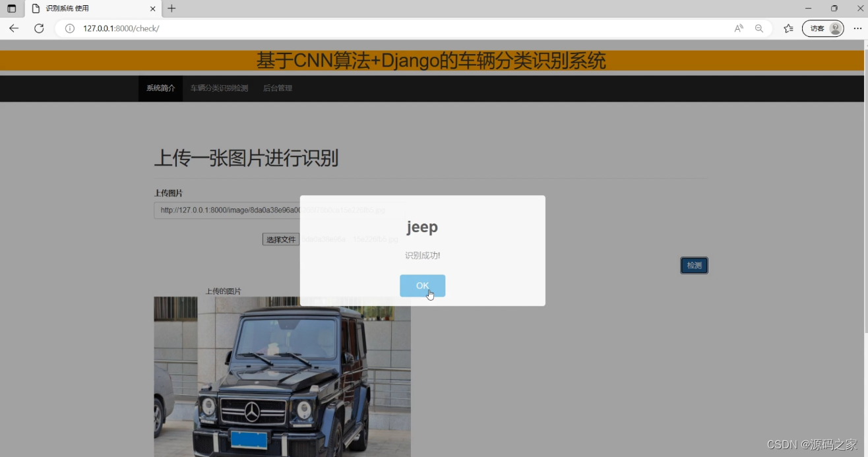868x457 pixels.
Task: Open the favorites star icon
Action: (788, 28)
